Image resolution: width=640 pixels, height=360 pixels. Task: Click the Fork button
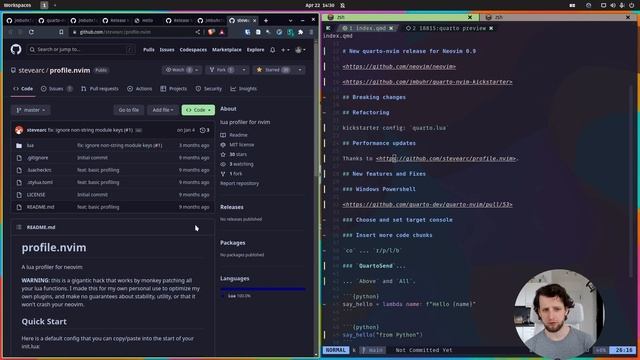[x=222, y=70]
